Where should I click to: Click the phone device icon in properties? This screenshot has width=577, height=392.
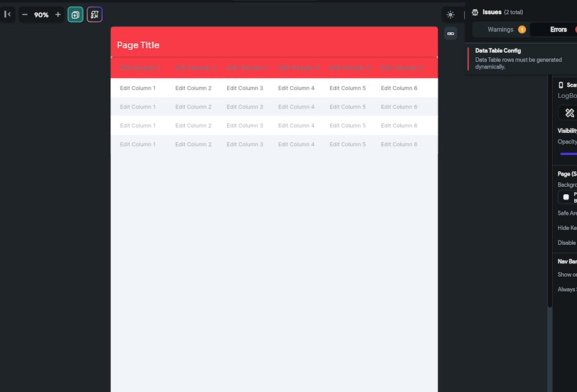[x=561, y=85]
